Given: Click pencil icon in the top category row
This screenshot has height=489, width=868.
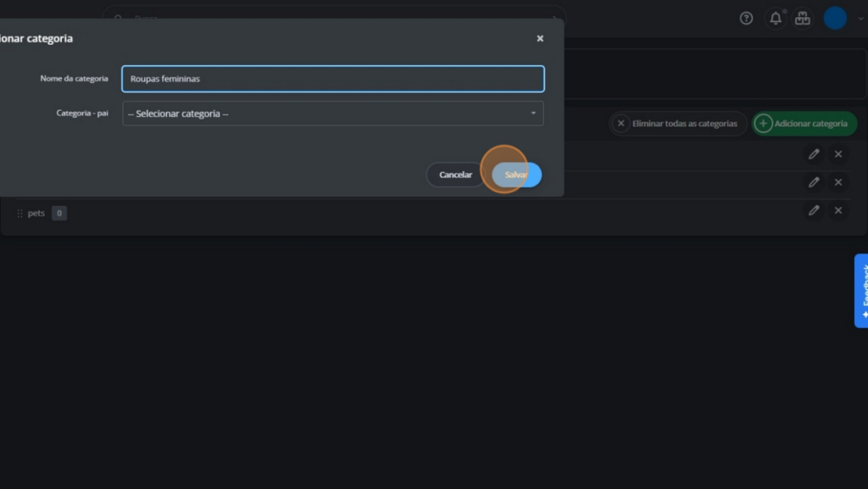Looking at the screenshot, I should 814,153.
